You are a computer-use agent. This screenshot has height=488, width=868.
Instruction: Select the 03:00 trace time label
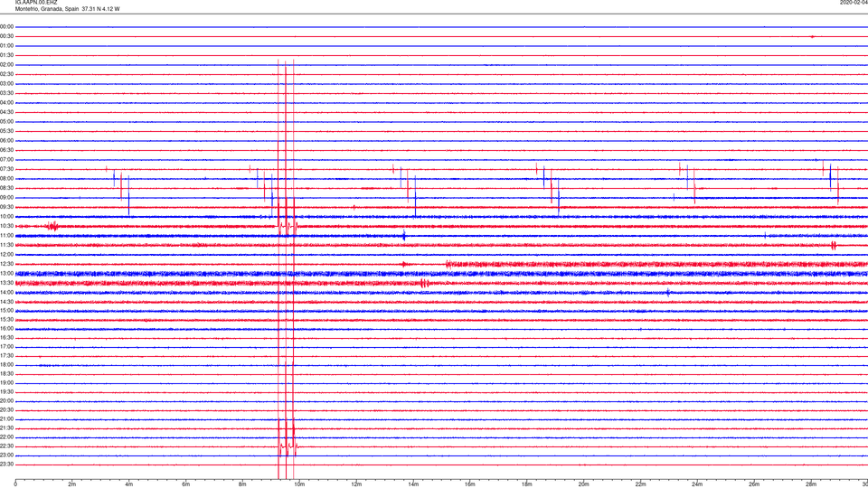click(x=7, y=83)
